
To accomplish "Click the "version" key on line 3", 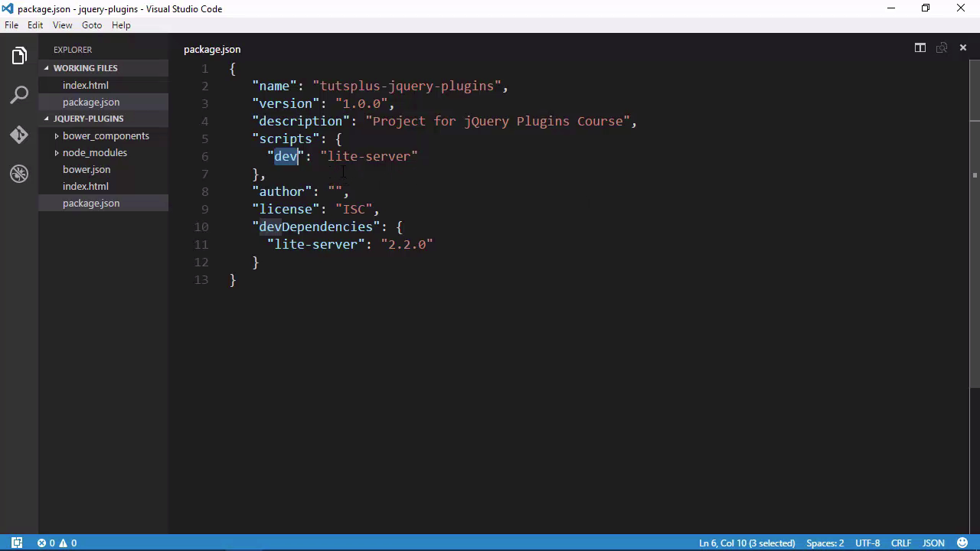I will tap(286, 103).
